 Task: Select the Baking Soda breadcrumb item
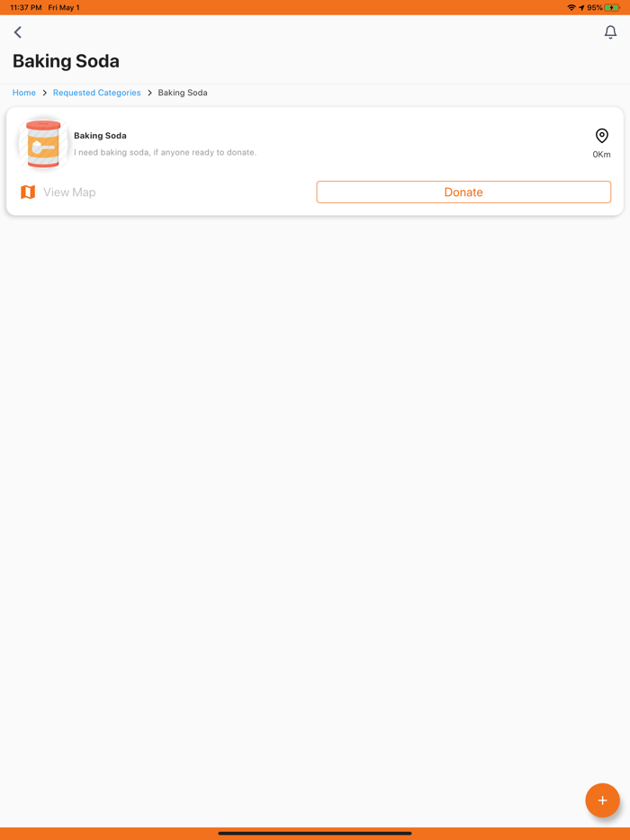coord(183,93)
